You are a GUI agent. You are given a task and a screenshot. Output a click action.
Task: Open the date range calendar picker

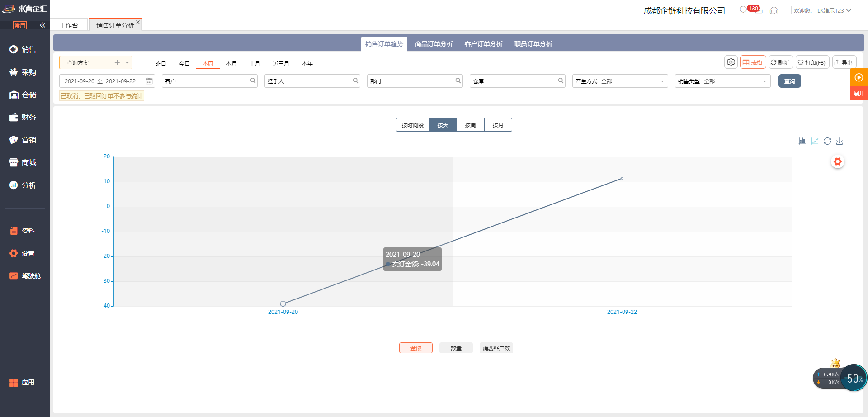[149, 81]
